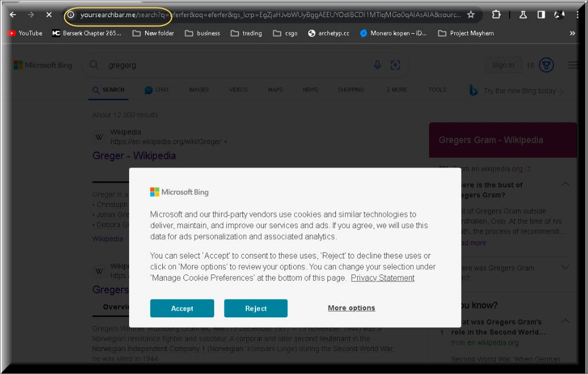Open the extensions puzzle icon
This screenshot has width=588, height=374.
496,15
